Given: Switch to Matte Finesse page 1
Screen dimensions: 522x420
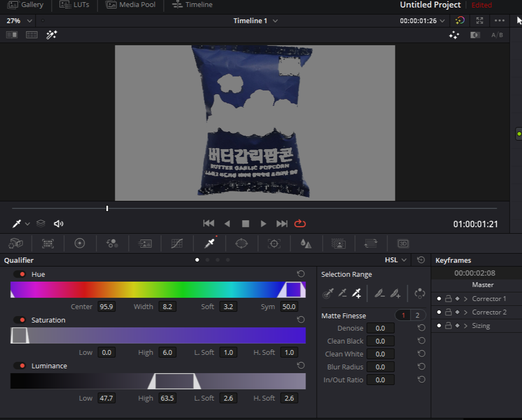Looking at the screenshot, I should [x=403, y=315].
